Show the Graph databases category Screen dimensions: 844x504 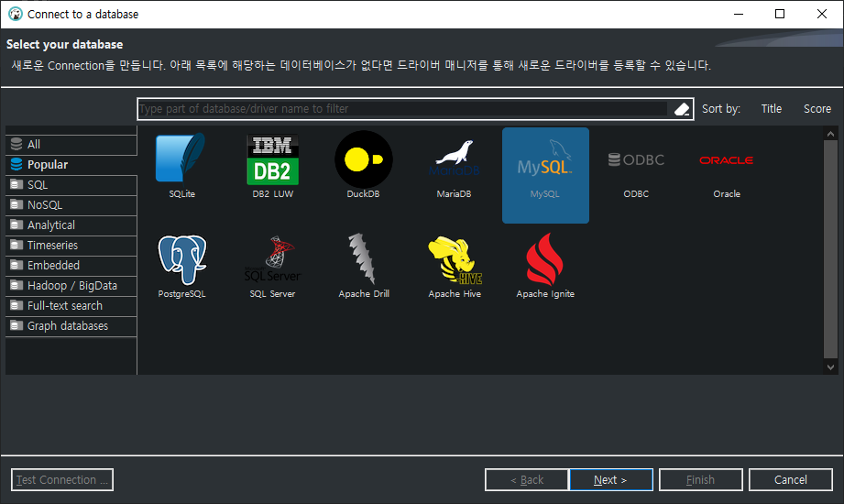71,326
